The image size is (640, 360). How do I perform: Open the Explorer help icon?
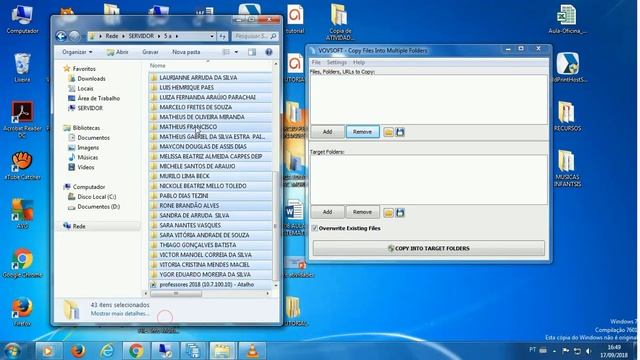[269, 52]
